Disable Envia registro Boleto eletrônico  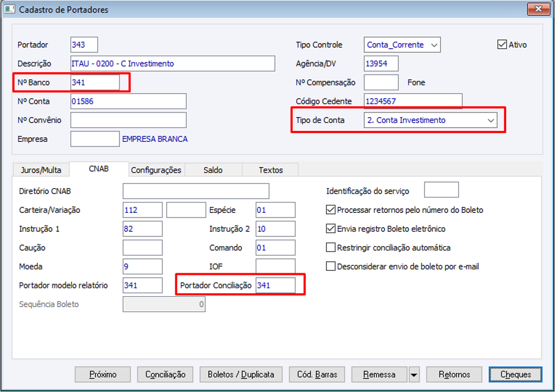click(x=330, y=229)
